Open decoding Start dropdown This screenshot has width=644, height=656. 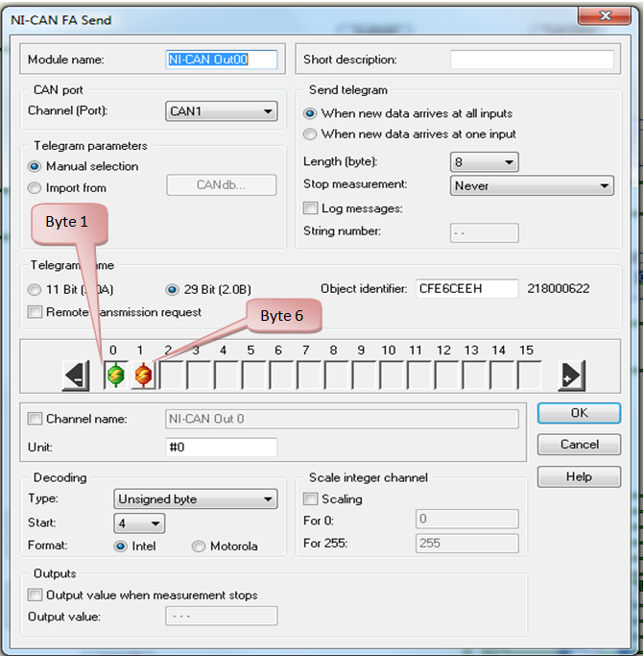[139, 523]
